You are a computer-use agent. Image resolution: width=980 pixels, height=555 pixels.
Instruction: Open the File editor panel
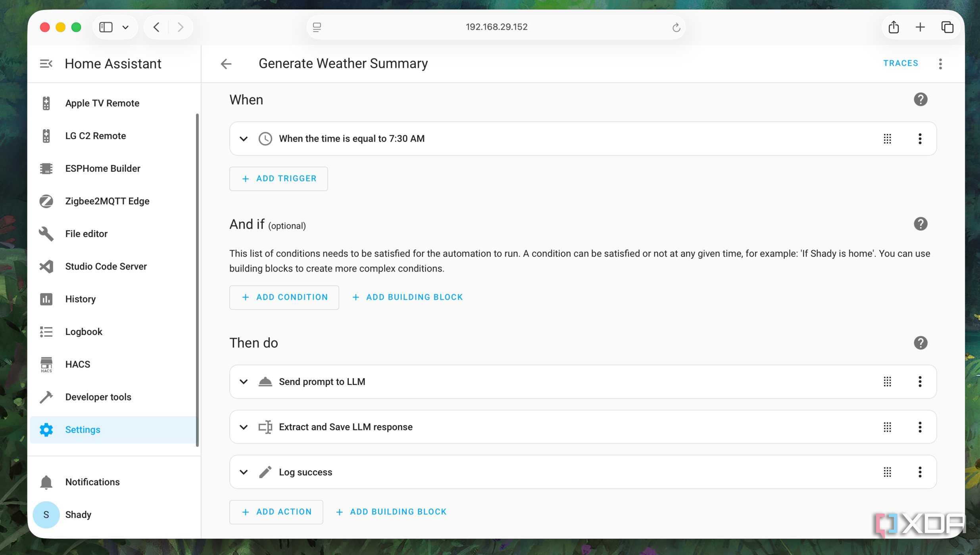click(113, 234)
